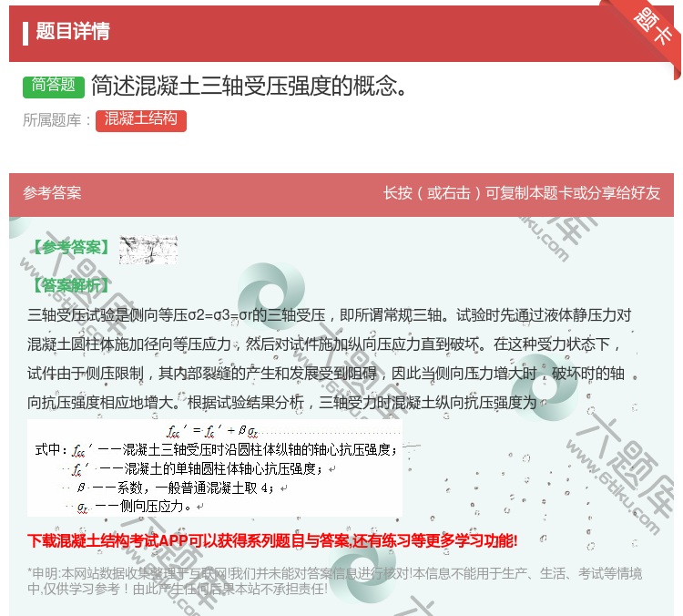Click the line 侧向压应力 definition
This screenshot has height=616, width=683.
(135, 507)
